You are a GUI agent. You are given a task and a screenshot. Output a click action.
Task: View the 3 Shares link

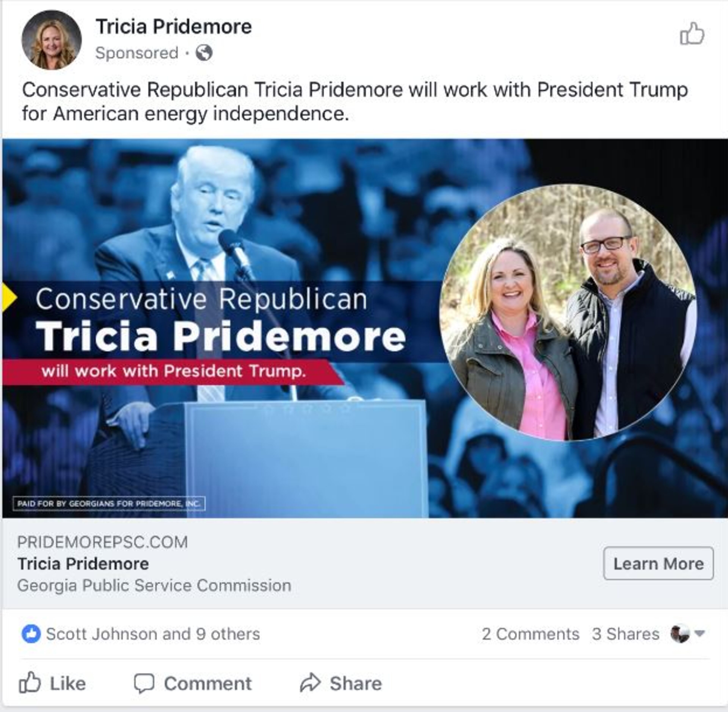click(625, 634)
